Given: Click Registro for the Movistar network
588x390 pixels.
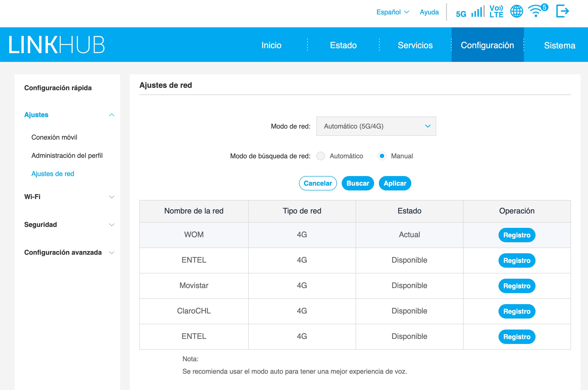Looking at the screenshot, I should coord(516,286).
